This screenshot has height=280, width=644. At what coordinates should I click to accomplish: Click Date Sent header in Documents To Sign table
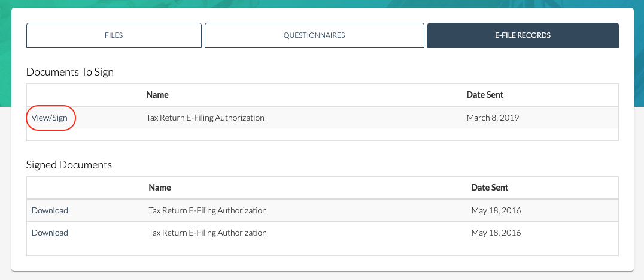485,95
